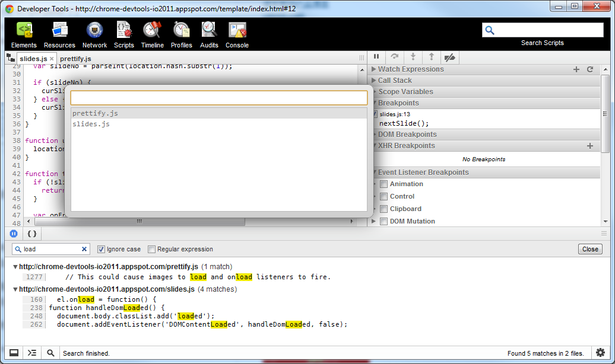
Task: Toggle the slides.js:13 breakpoint checkbox
Action: click(x=375, y=114)
